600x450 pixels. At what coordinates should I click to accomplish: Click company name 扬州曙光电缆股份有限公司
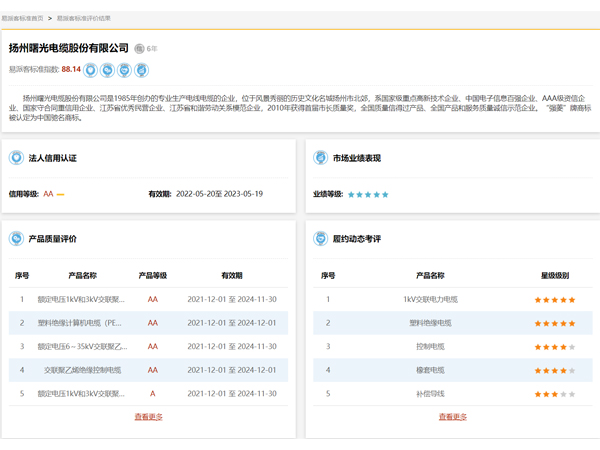point(69,48)
